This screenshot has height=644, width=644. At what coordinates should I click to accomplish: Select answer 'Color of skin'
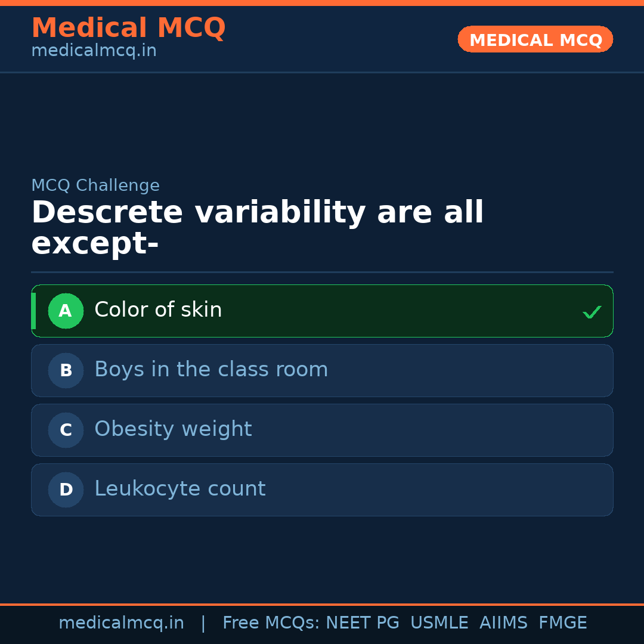pos(158,309)
